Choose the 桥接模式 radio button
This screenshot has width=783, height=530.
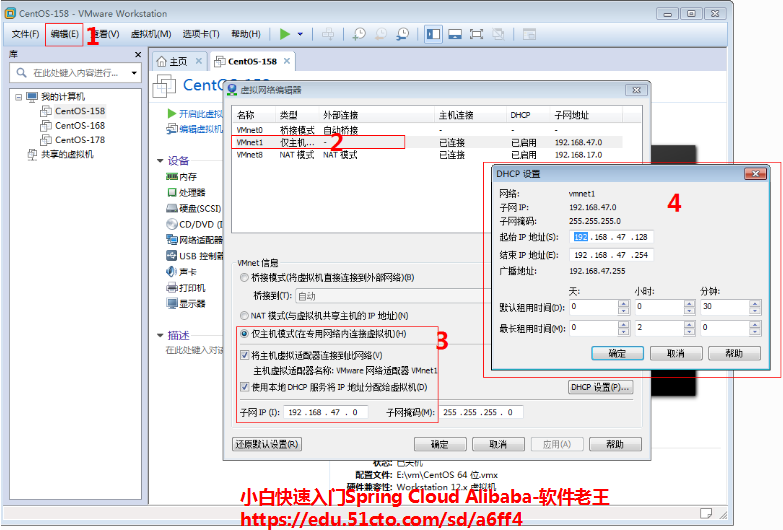[x=244, y=277]
